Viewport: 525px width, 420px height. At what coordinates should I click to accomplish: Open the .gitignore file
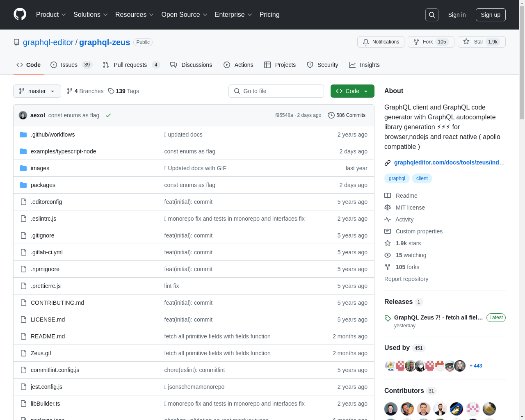click(x=43, y=235)
